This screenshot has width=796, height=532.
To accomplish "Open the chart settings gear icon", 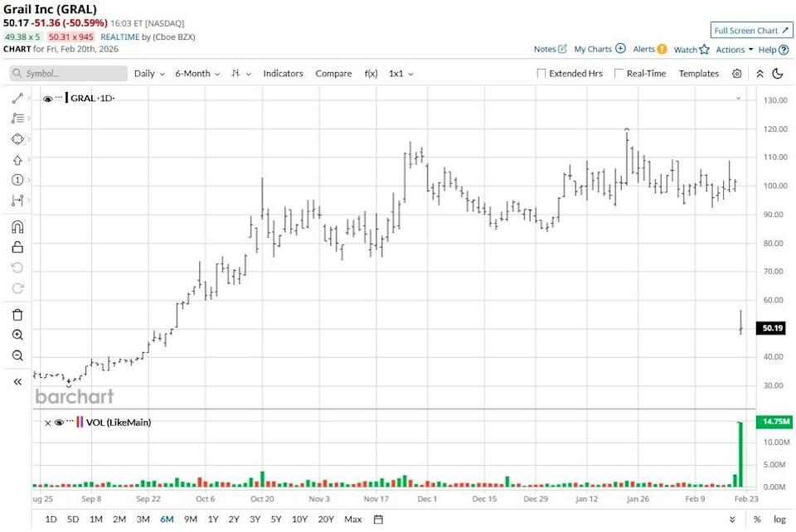I will pyautogui.click(x=736, y=74).
